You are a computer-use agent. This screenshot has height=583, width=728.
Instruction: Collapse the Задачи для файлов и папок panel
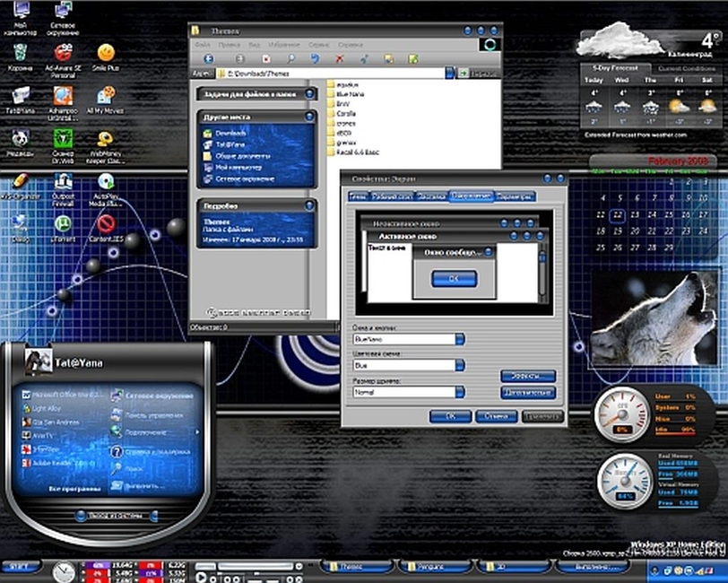coord(309,94)
